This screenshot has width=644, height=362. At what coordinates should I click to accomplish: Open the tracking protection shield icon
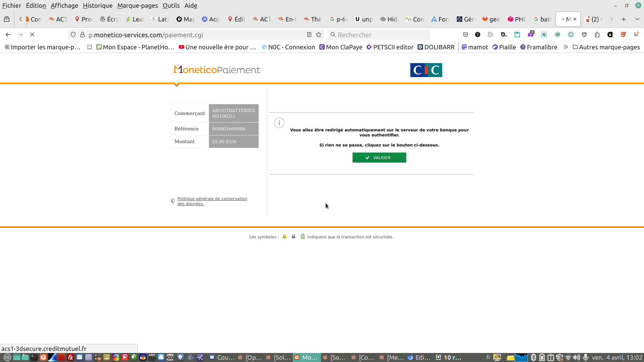click(73, 35)
